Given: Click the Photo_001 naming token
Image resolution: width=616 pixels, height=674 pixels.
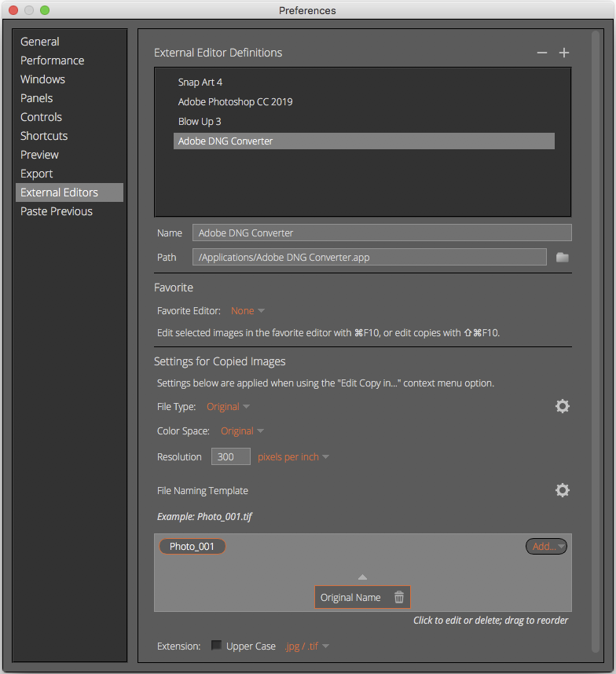Looking at the screenshot, I should point(192,546).
